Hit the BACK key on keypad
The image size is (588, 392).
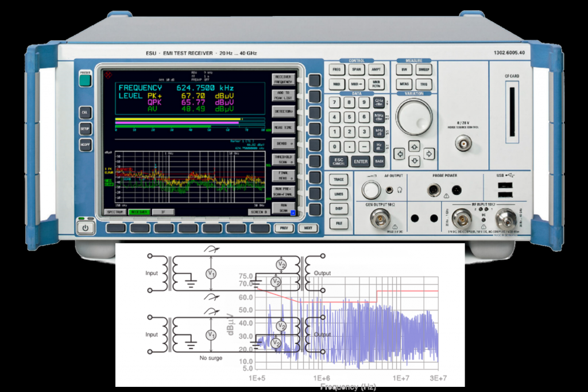379,161
